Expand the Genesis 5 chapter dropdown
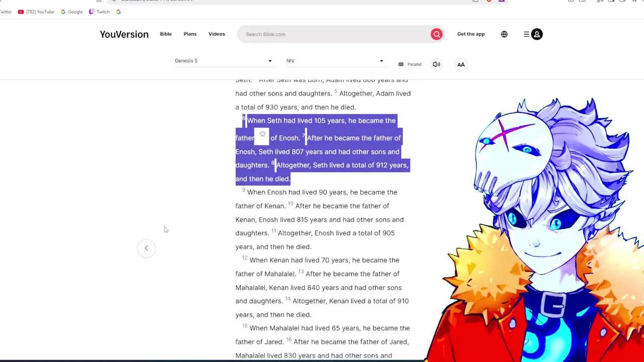 (223, 61)
